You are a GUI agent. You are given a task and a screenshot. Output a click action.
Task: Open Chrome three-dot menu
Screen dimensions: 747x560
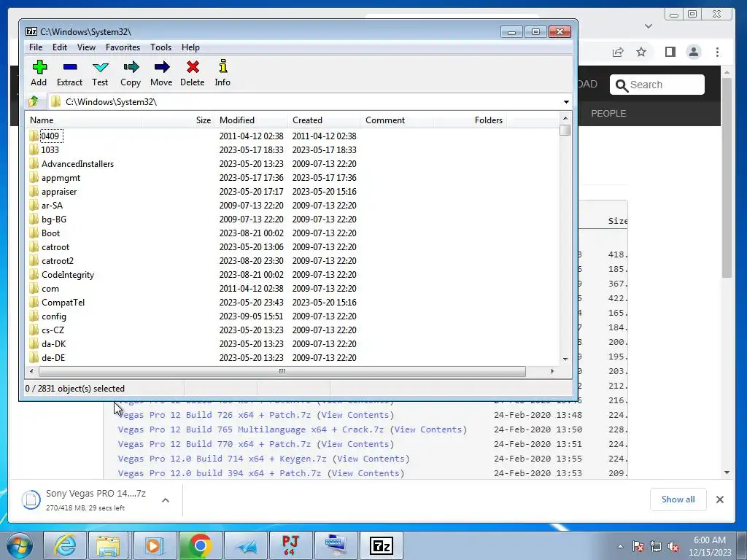click(718, 52)
